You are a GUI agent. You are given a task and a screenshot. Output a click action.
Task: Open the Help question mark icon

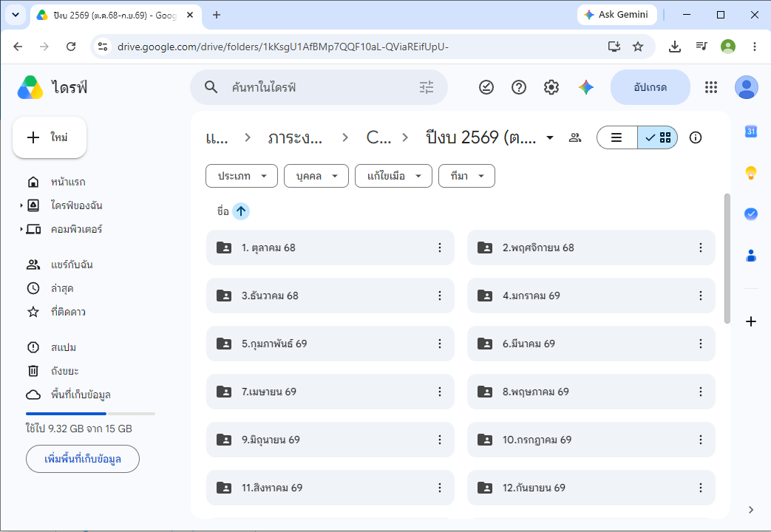[x=519, y=87]
